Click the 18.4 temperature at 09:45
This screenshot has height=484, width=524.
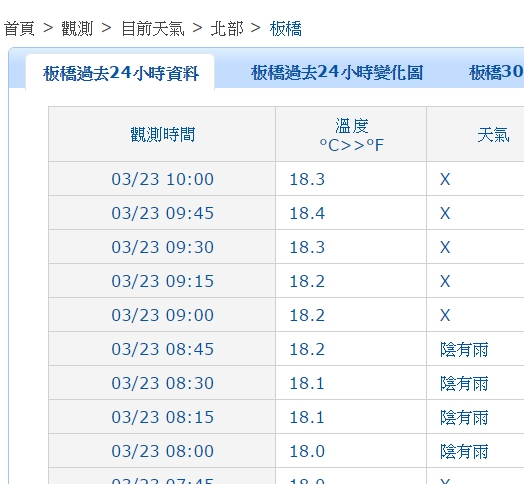[x=307, y=213]
